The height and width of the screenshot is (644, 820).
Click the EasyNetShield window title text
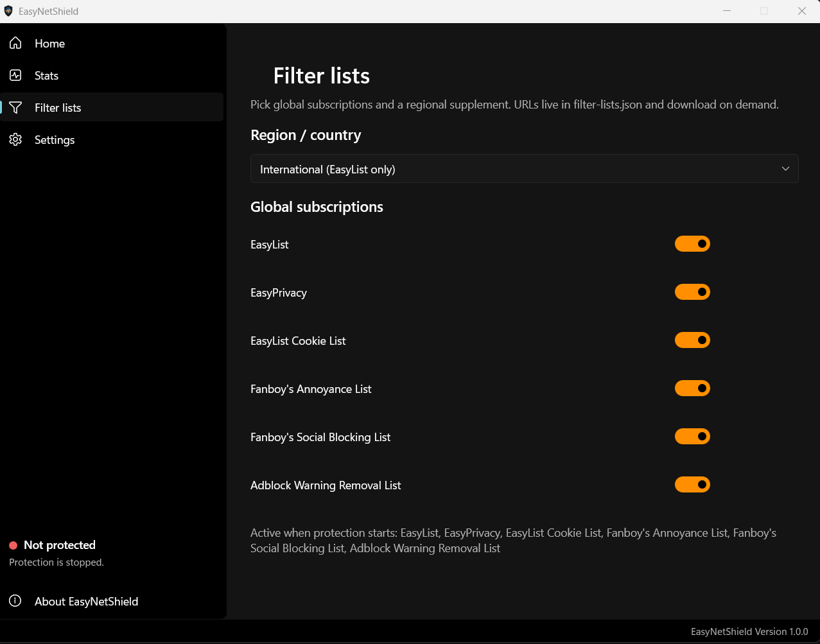49,12
